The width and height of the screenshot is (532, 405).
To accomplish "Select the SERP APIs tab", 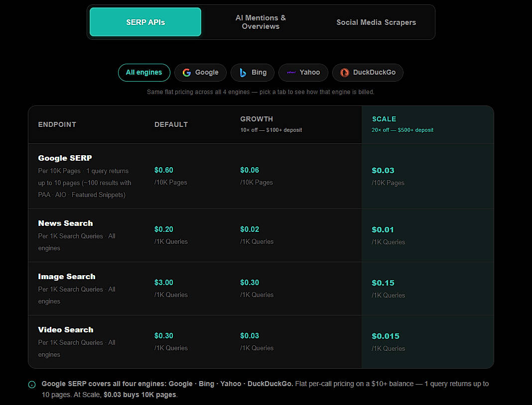I will pyautogui.click(x=145, y=22).
